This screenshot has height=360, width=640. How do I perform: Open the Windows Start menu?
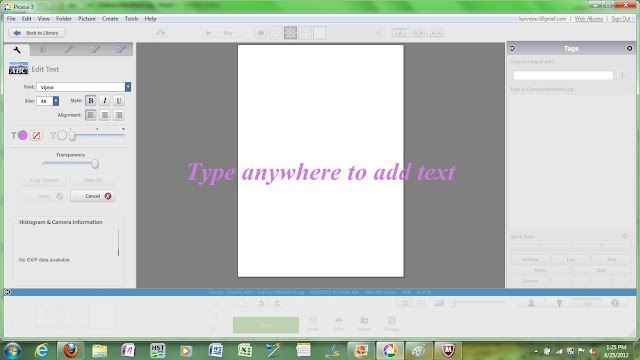click(x=12, y=351)
